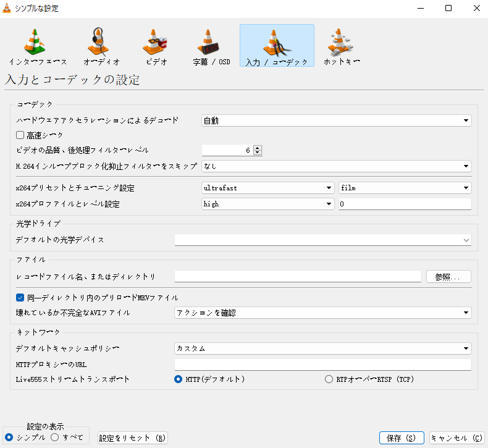Increase the video post-processing filter level
488x448 pixels.
point(258,147)
